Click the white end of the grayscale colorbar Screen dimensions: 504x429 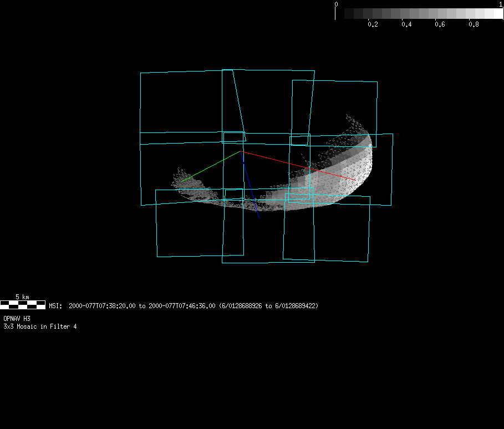click(x=497, y=14)
